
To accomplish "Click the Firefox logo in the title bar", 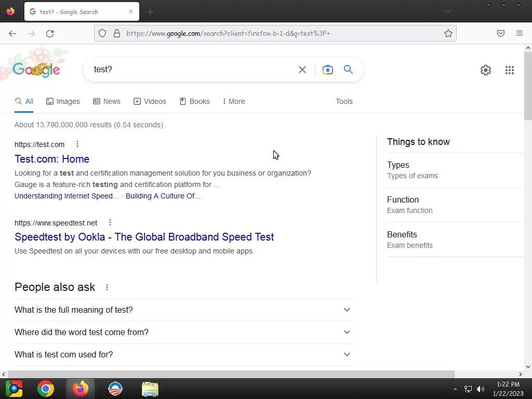I will tap(10, 11).
